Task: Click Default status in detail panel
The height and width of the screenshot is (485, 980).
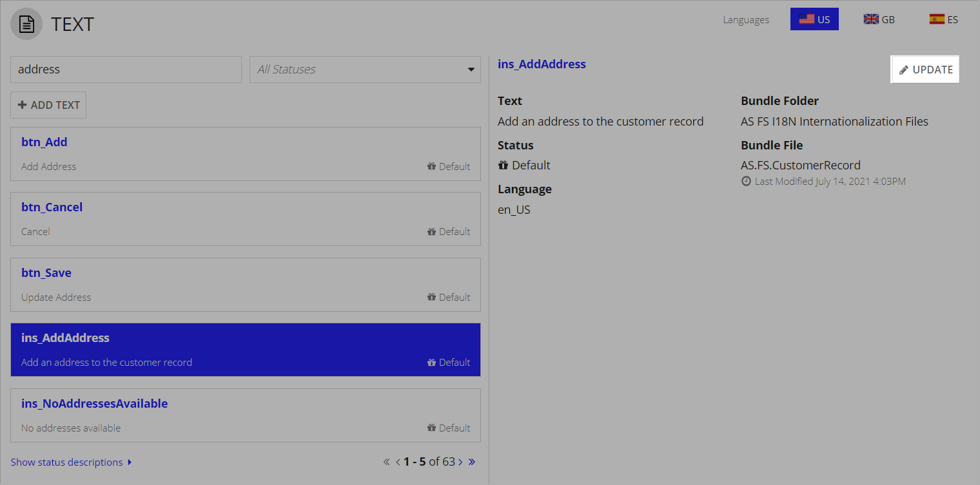Action: (524, 165)
